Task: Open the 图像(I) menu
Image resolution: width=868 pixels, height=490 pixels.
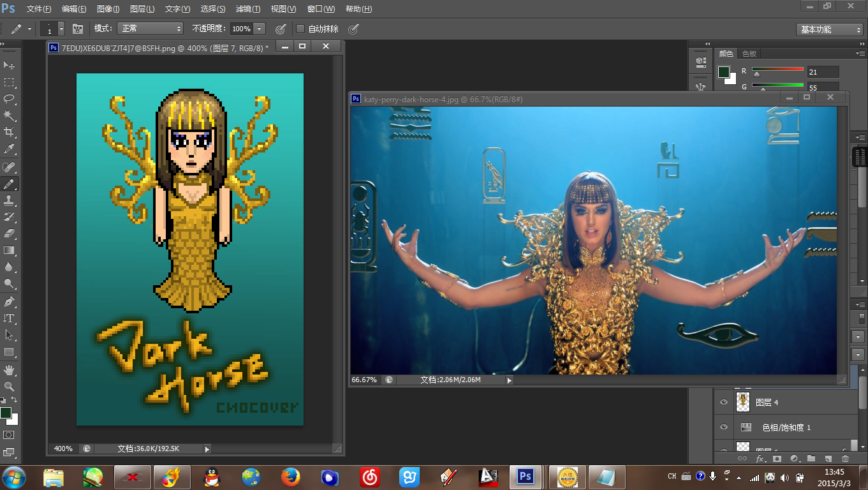Action: [108, 9]
